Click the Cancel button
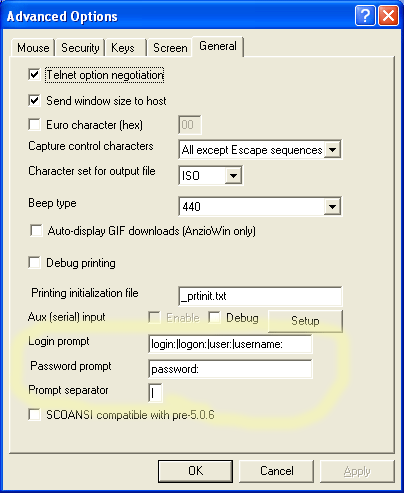This screenshot has height=493, width=404. point(277,471)
